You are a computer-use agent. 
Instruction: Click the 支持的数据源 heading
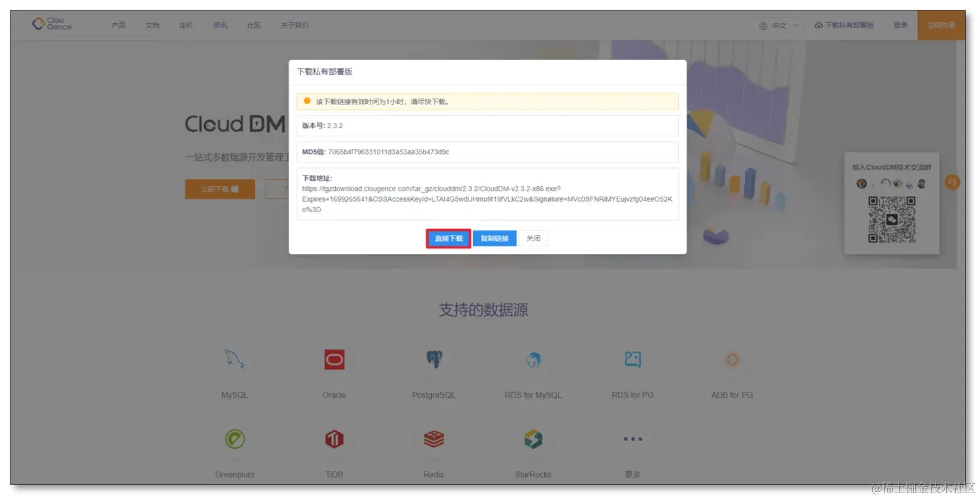coord(483,310)
